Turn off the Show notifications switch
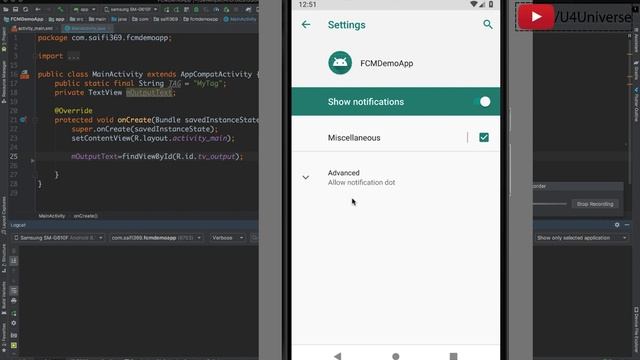The height and width of the screenshot is (360, 640). point(482,102)
